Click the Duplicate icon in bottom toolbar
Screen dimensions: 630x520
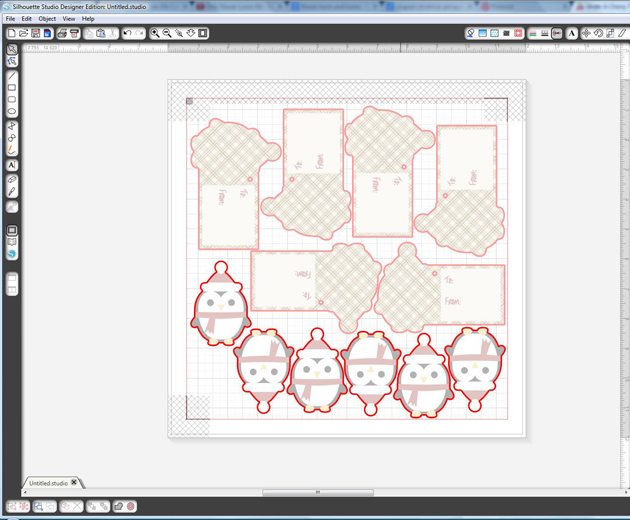65,506
